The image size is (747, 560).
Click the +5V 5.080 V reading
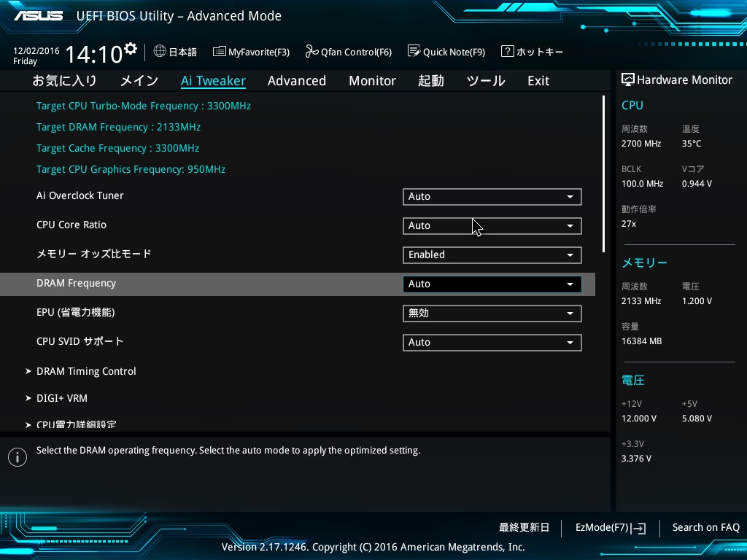697,418
